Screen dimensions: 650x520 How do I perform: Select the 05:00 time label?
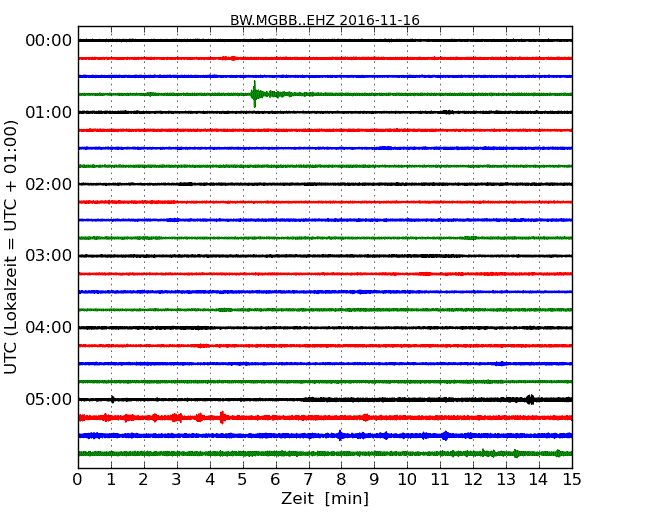pos(49,399)
